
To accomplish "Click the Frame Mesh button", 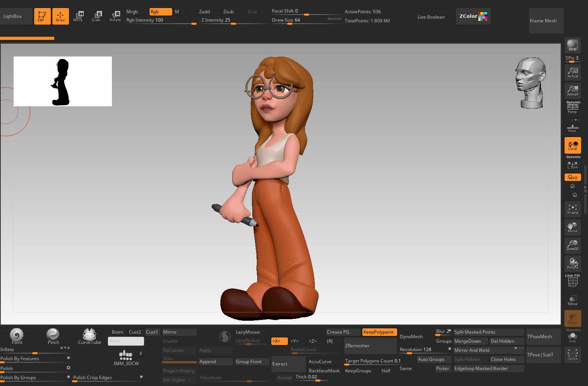I will tap(546, 21).
